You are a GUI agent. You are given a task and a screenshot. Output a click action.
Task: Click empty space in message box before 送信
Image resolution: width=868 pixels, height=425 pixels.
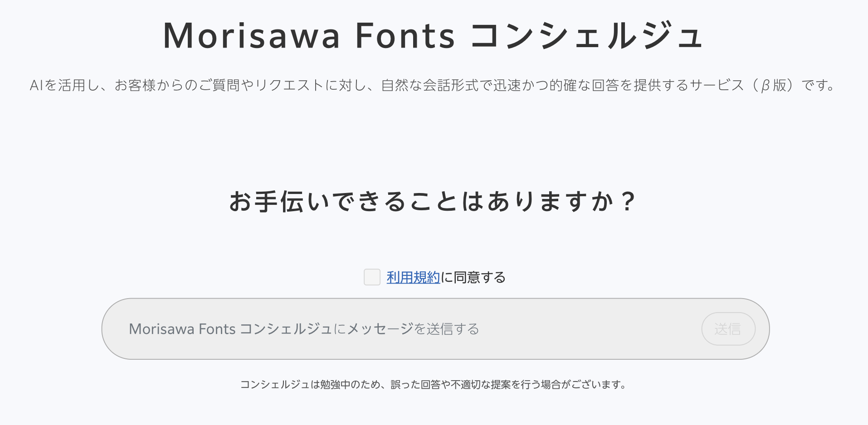(590, 329)
